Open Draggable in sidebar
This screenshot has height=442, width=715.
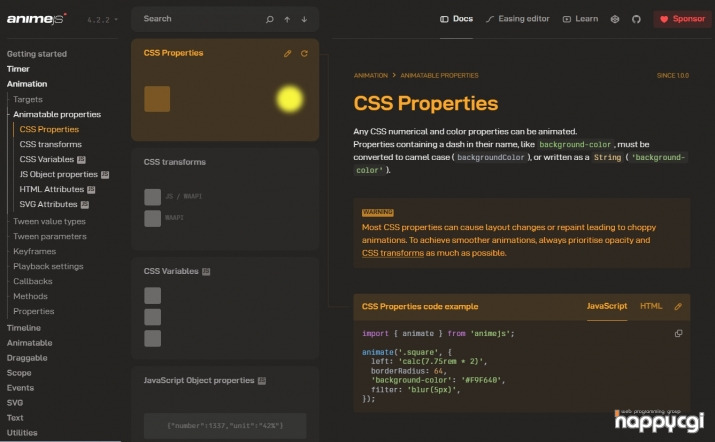click(27, 358)
